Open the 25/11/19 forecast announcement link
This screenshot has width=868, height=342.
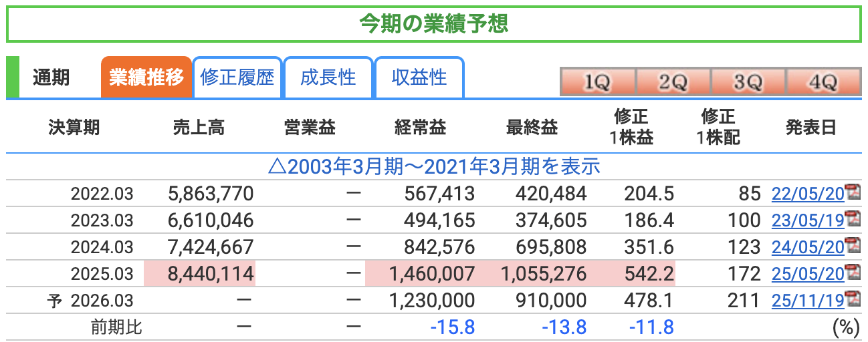pyautogui.click(x=808, y=301)
